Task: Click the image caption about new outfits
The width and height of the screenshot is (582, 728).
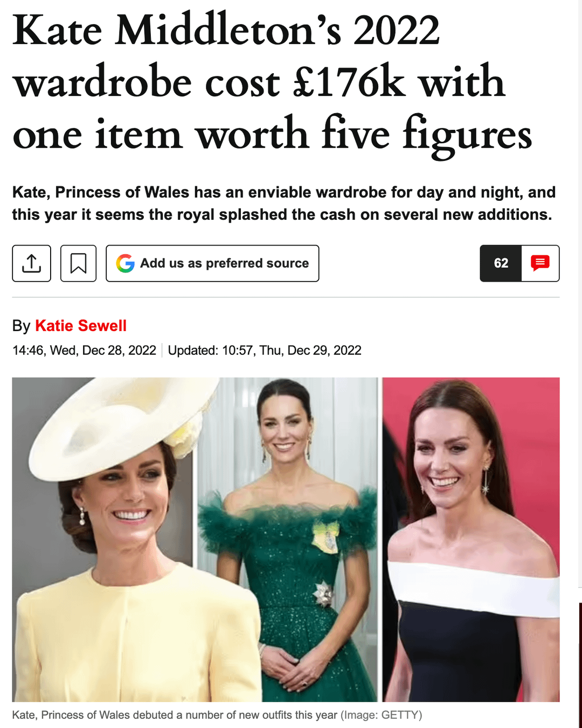Action: click(x=175, y=715)
